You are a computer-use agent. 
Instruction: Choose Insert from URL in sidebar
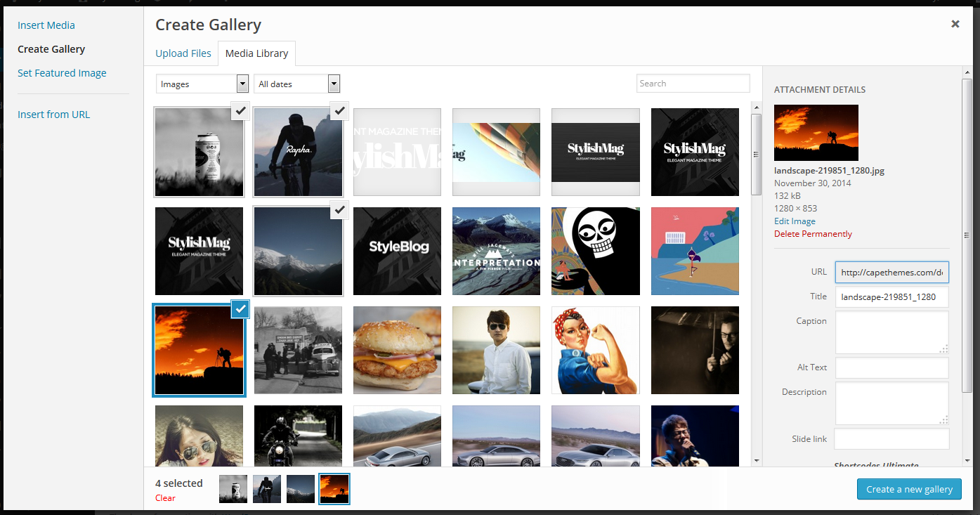point(53,115)
